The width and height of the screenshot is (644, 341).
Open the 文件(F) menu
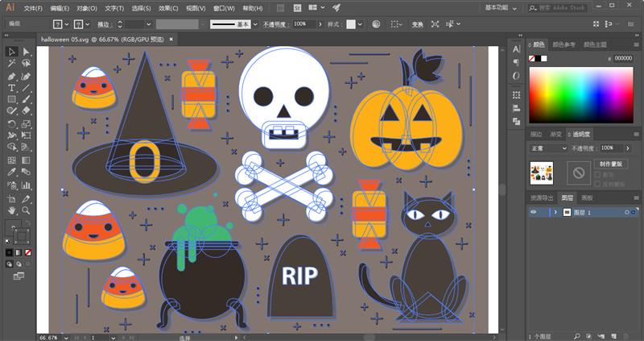[33, 8]
